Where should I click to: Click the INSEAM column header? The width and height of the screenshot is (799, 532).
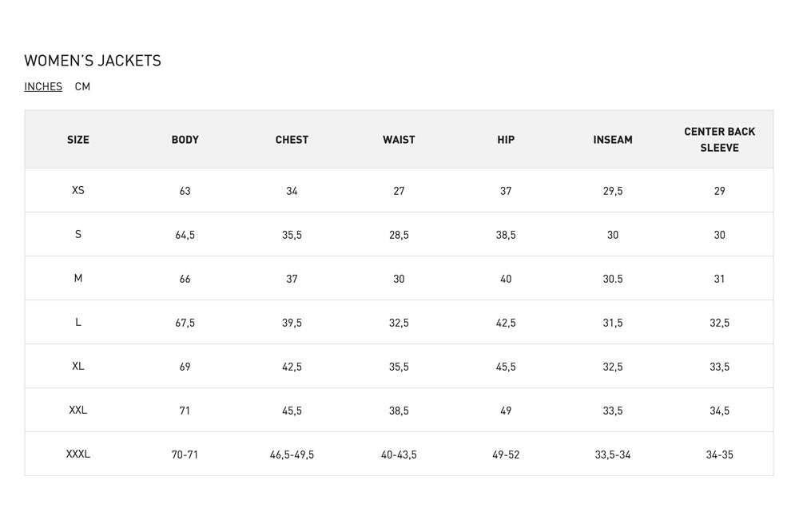tap(613, 140)
